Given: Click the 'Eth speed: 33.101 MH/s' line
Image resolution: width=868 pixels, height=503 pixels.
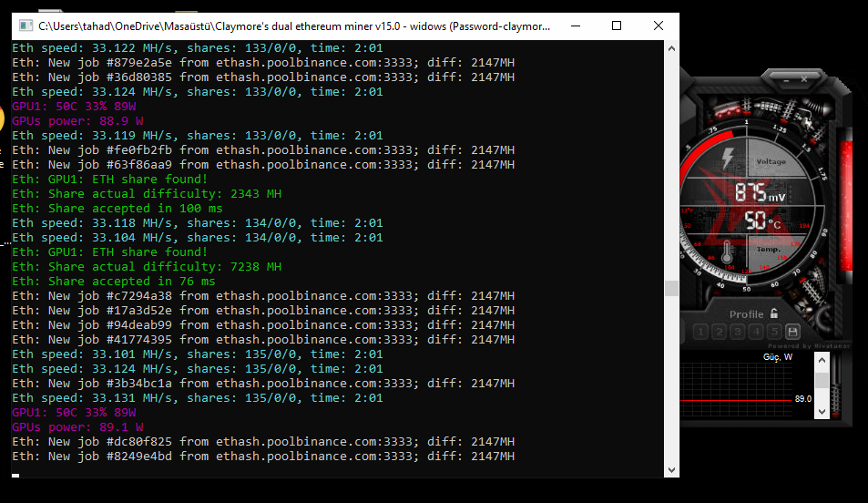Looking at the screenshot, I should (198, 354).
